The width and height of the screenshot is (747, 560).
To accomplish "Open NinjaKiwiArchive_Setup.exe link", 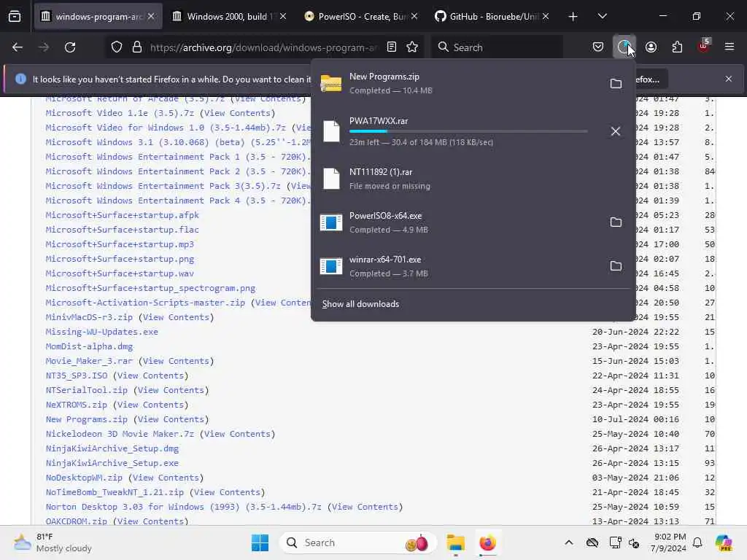I will point(112,463).
